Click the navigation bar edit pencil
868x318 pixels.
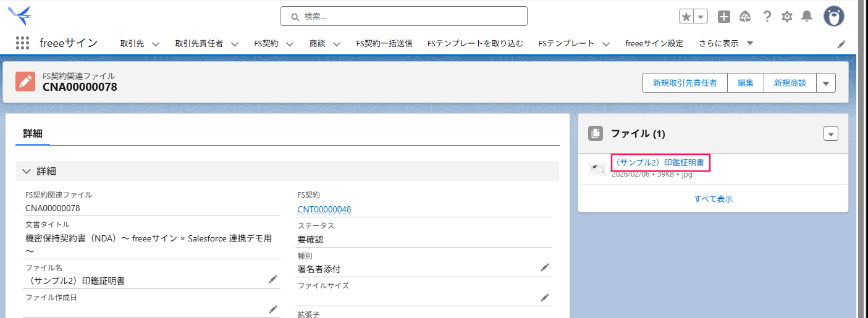pos(841,44)
